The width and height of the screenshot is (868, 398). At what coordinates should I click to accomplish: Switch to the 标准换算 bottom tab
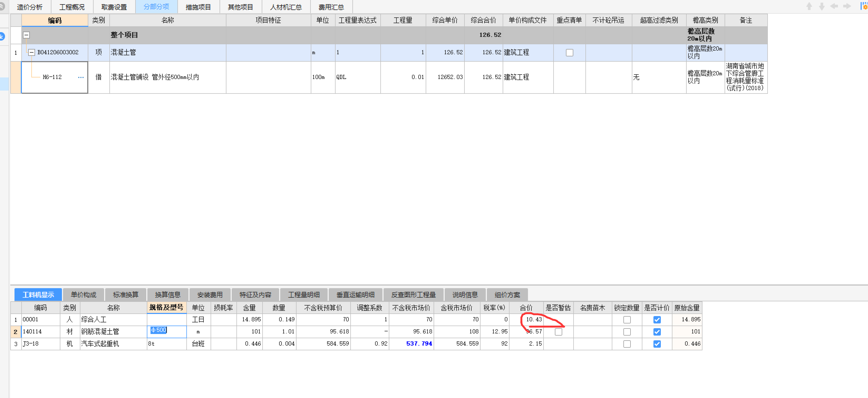(126, 295)
